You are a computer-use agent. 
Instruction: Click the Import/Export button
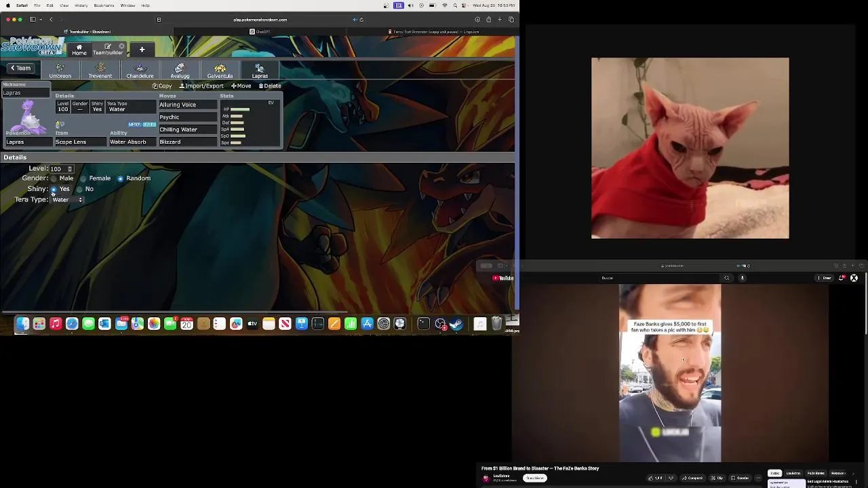(201, 86)
